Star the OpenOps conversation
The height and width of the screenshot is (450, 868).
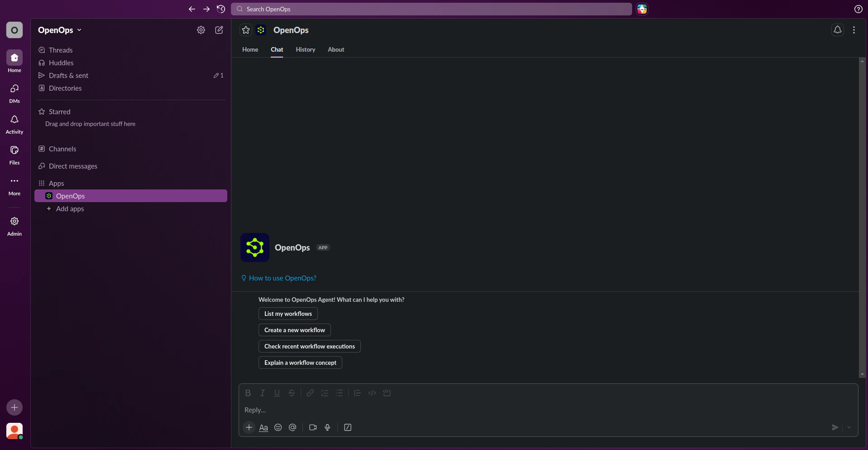(x=245, y=30)
